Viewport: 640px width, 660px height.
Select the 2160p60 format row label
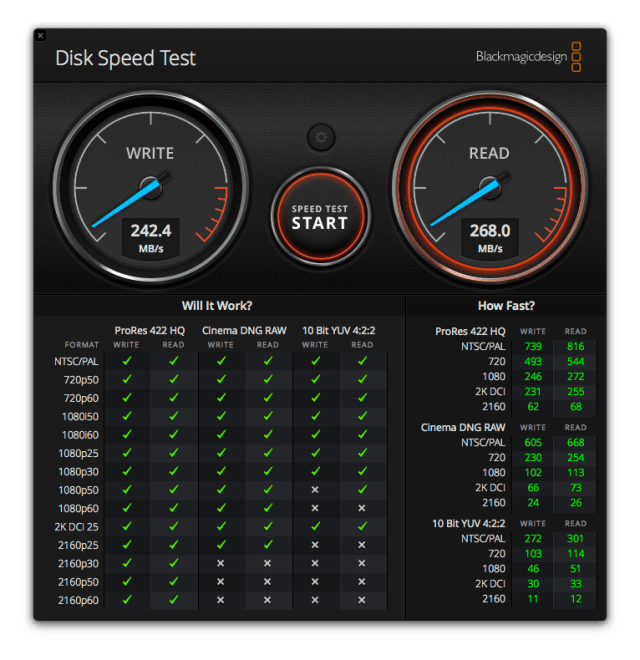[x=80, y=600]
